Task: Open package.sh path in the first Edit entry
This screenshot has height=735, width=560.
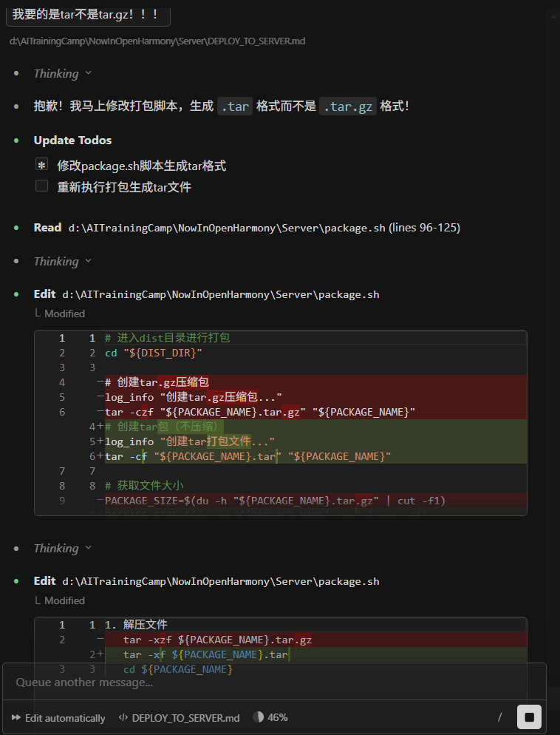Action: [x=220, y=294]
